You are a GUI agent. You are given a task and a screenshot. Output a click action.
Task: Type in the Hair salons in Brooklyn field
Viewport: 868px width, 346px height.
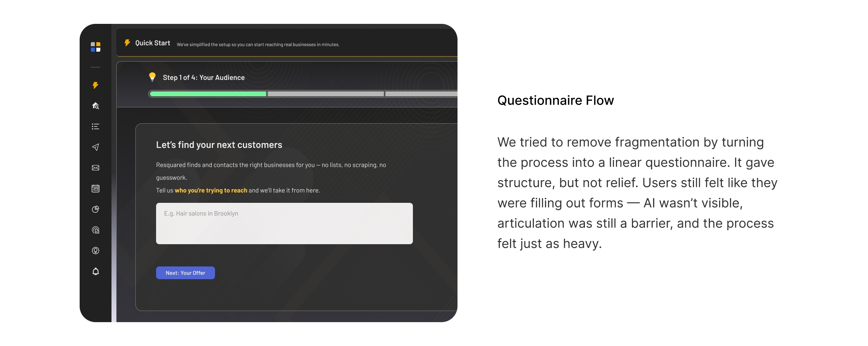click(x=284, y=224)
